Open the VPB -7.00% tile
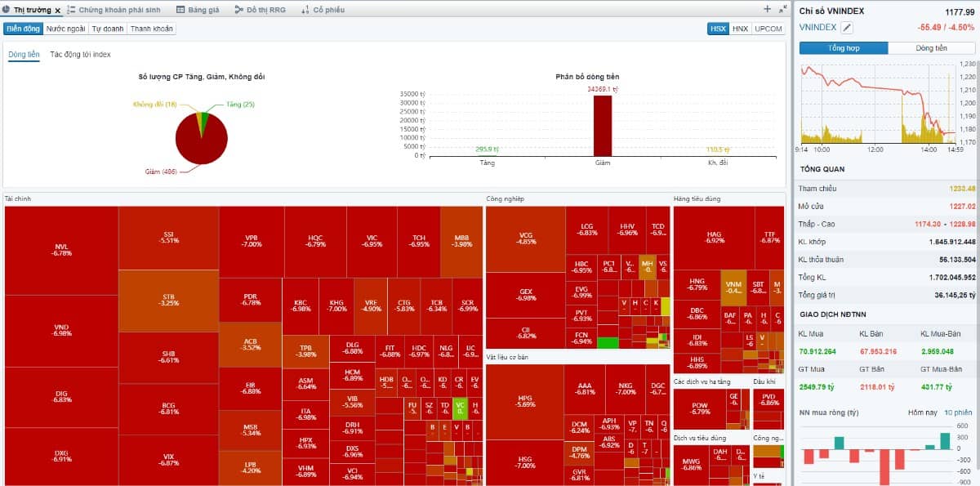Screen dimensions: 980x486 (252, 242)
